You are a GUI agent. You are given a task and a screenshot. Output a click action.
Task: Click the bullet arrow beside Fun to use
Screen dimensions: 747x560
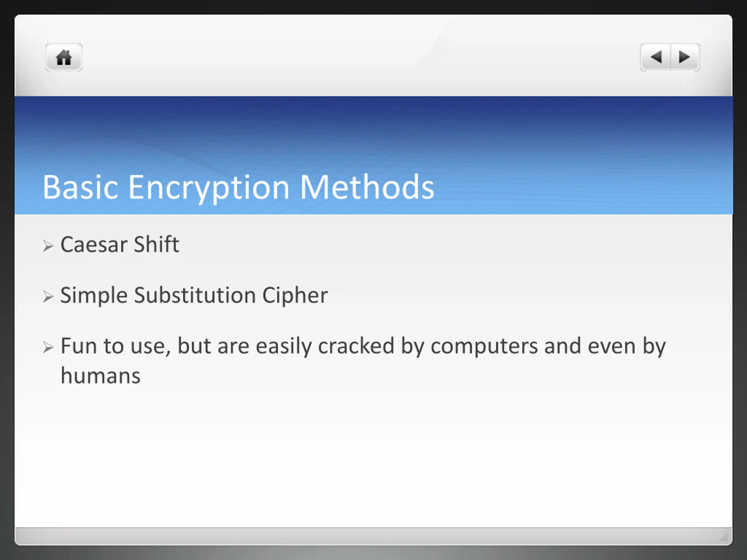(48, 347)
